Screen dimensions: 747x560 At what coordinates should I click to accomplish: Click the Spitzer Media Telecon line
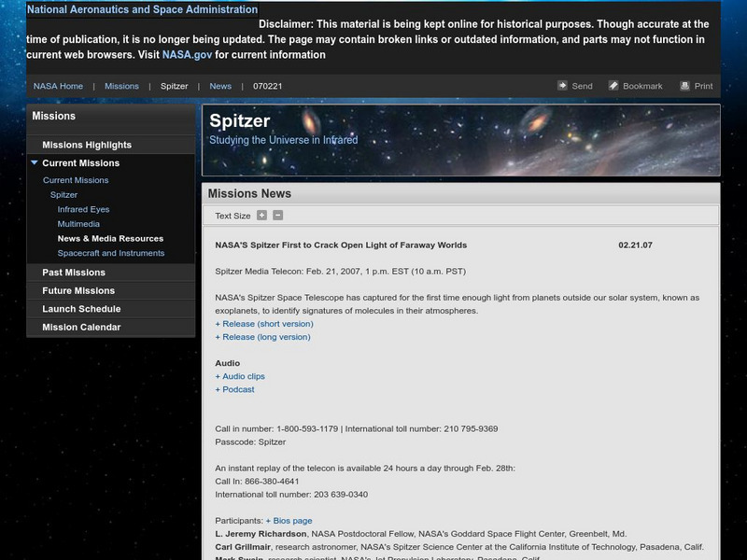[x=340, y=272]
